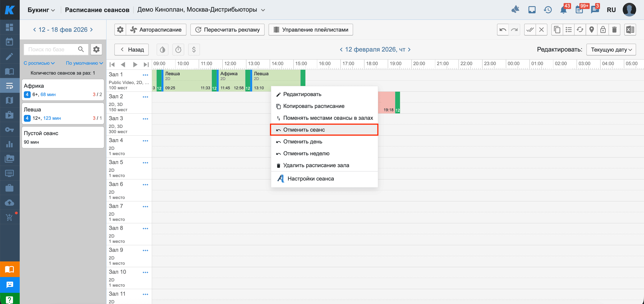Click the notifications bell icon

coord(563,10)
